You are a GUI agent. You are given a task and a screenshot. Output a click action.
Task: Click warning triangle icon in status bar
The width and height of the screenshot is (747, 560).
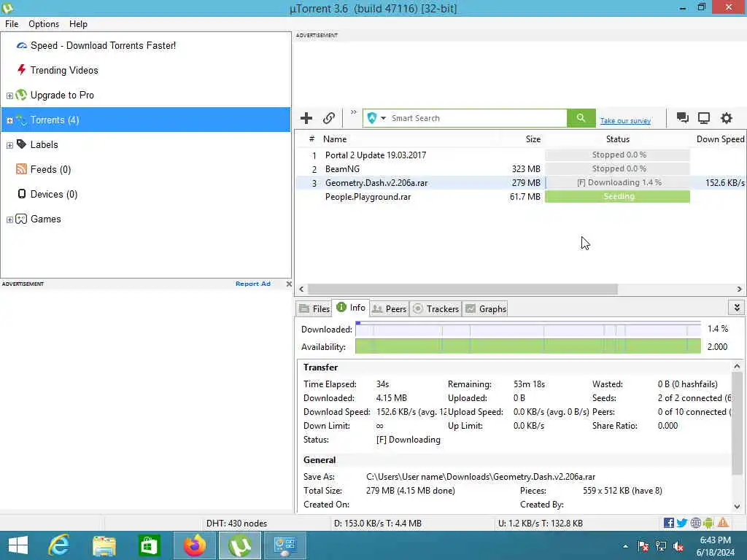723,523
